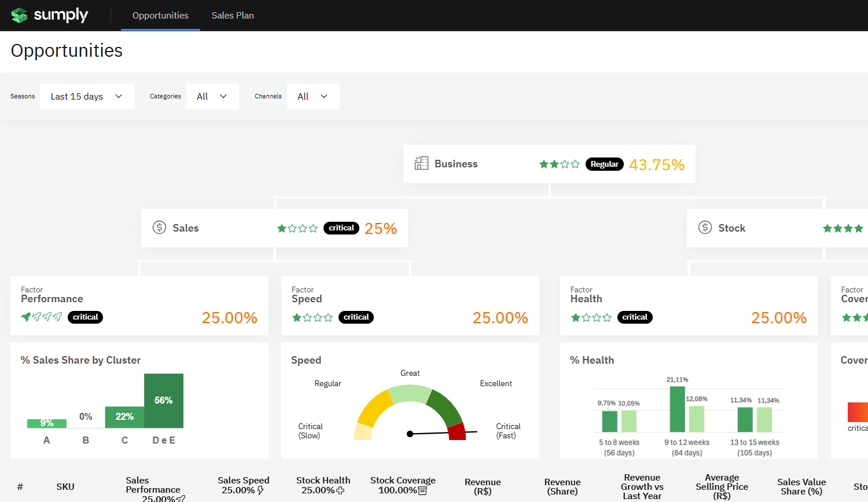868x502 pixels.
Task: Click the Regular badge on Business card
Action: [x=604, y=164]
